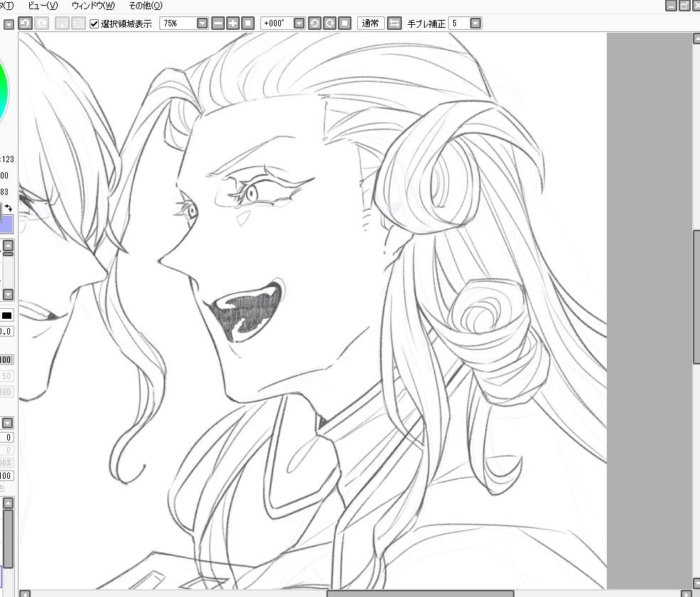Toggle 選択領域表示 checkbox

[94, 23]
